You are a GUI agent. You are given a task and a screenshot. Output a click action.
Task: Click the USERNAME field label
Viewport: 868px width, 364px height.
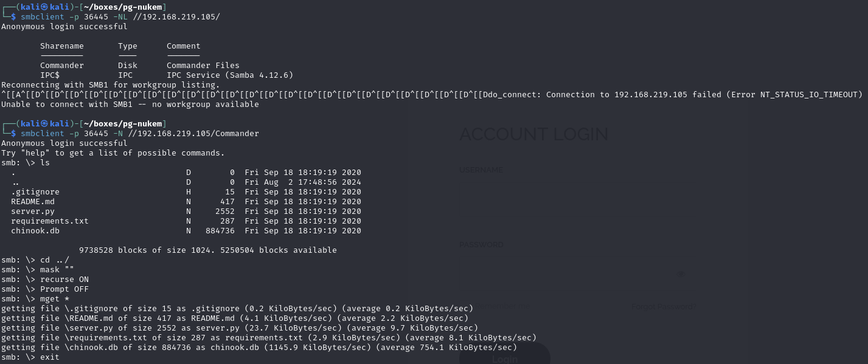[x=481, y=170]
